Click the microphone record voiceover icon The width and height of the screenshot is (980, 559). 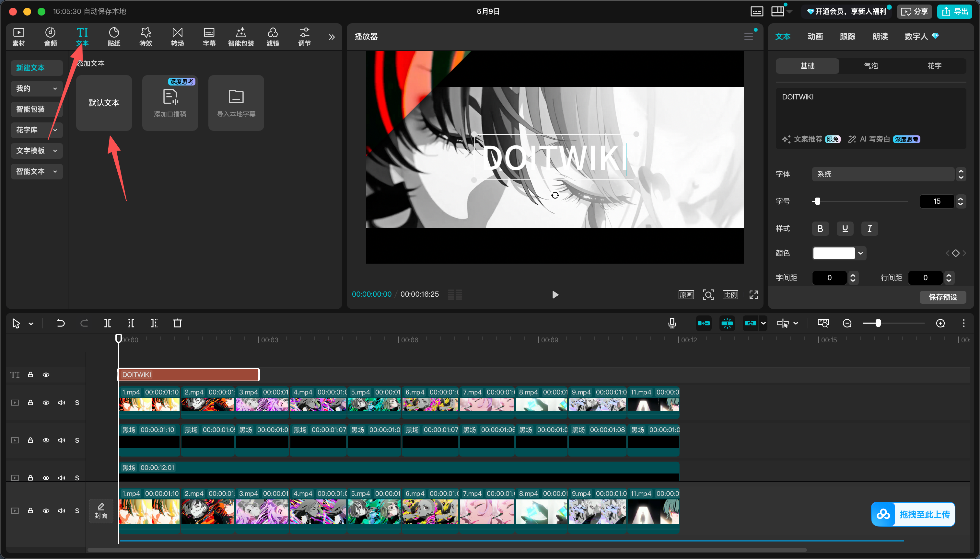click(672, 323)
